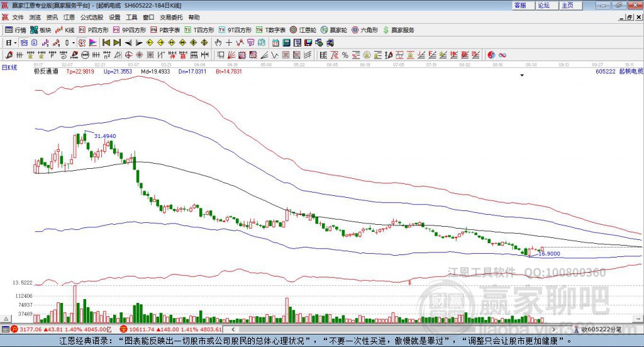The height and width of the screenshot is (347, 644).
Task: Open the 工具 menu
Action: [x=131, y=17]
